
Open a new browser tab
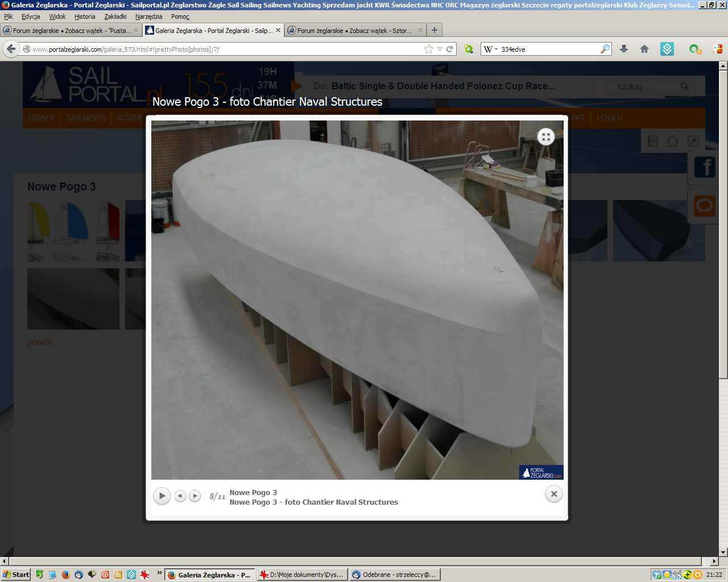435,30
